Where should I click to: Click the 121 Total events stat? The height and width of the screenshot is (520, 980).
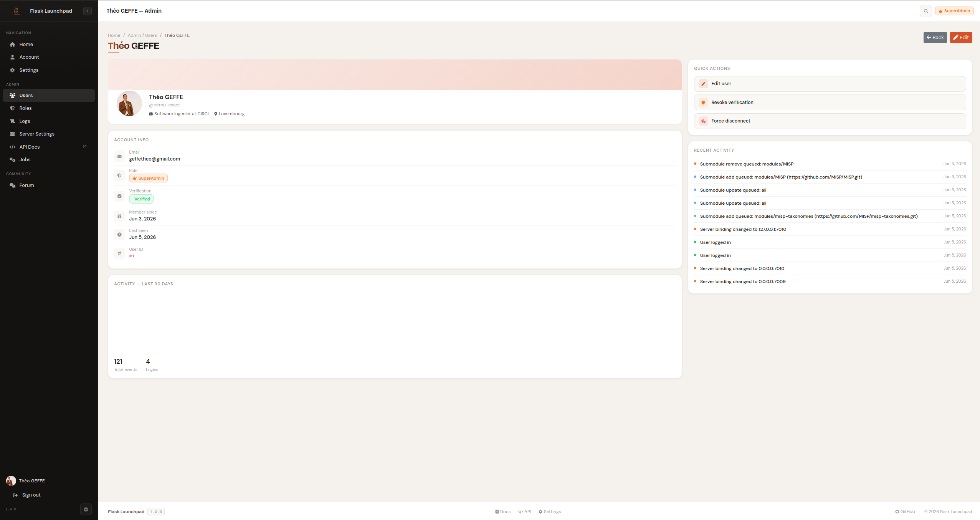(125, 365)
